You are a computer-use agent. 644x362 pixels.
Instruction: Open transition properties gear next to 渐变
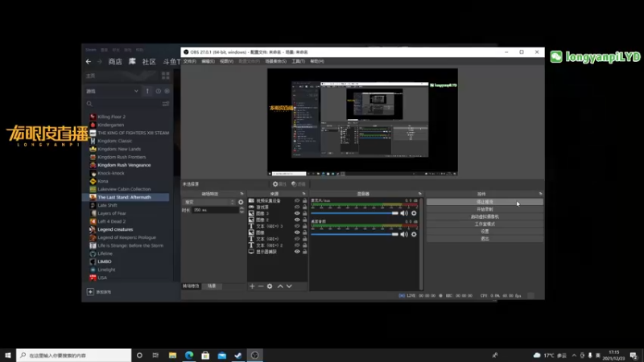(x=241, y=202)
